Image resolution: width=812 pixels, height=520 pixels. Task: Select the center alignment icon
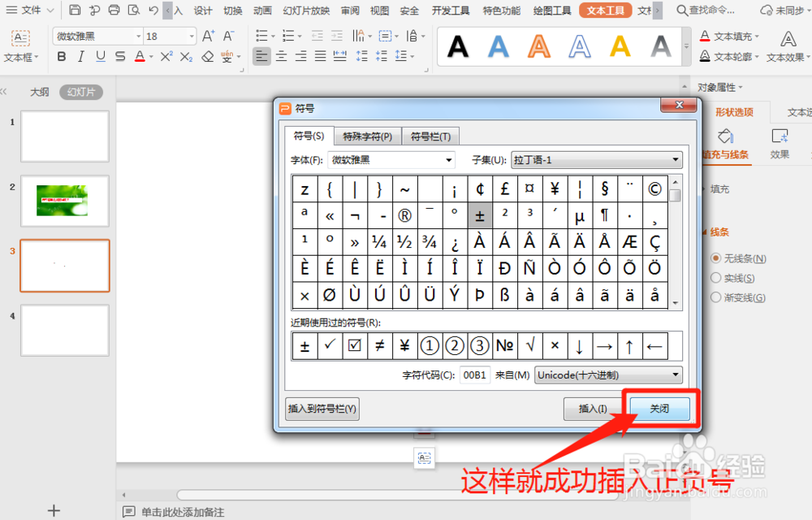pyautogui.click(x=281, y=55)
